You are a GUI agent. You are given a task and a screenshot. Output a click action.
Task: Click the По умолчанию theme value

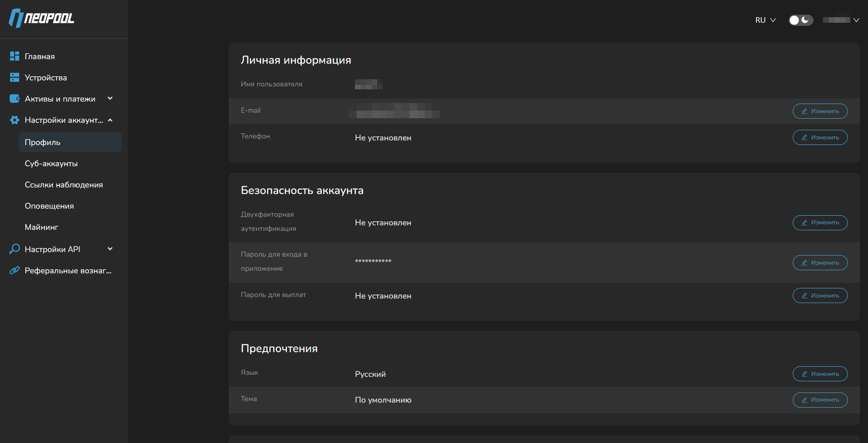[383, 400]
